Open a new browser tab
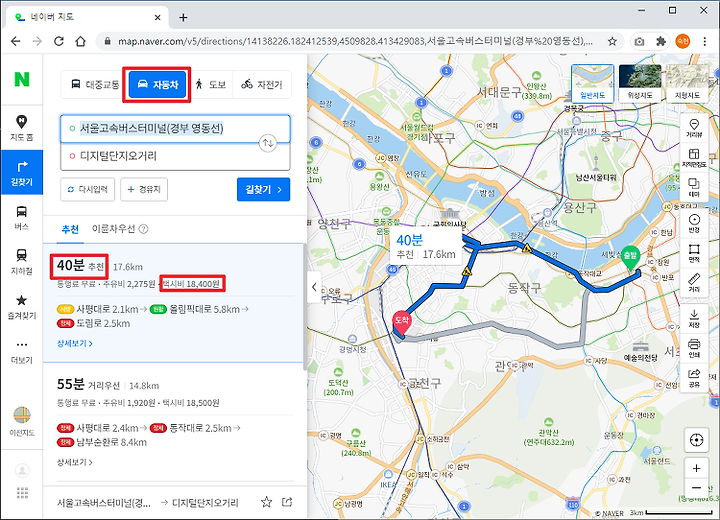Image resolution: width=720 pixels, height=520 pixels. pyautogui.click(x=183, y=17)
